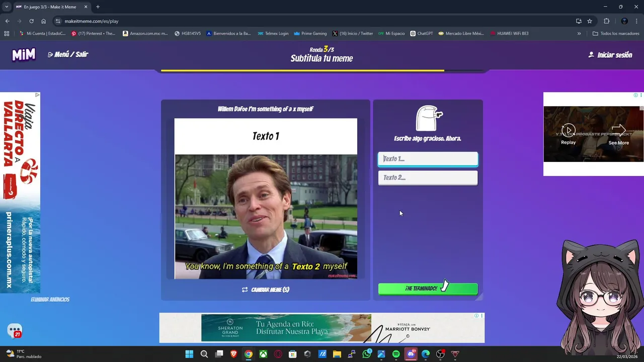Viewport: 644px width, 362px height.
Task: Click Iniciar sesión
Action: click(x=610, y=55)
